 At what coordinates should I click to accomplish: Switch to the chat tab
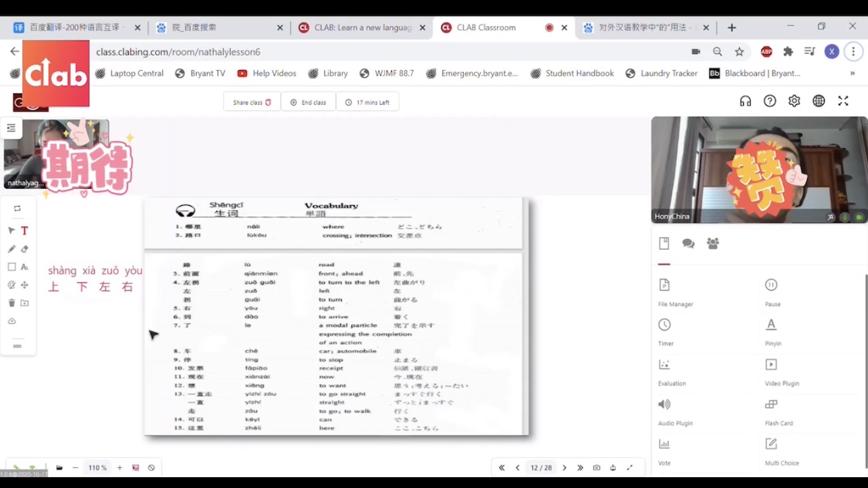click(x=688, y=244)
